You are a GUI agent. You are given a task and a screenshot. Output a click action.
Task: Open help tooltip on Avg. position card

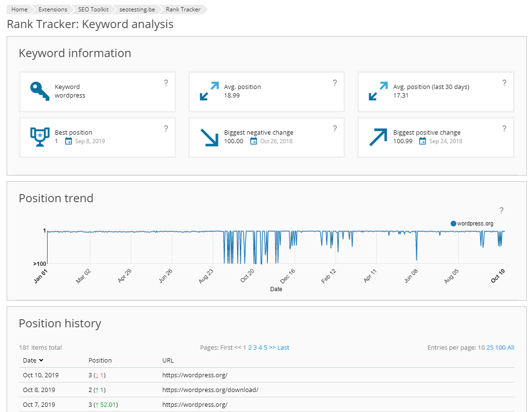click(x=335, y=83)
